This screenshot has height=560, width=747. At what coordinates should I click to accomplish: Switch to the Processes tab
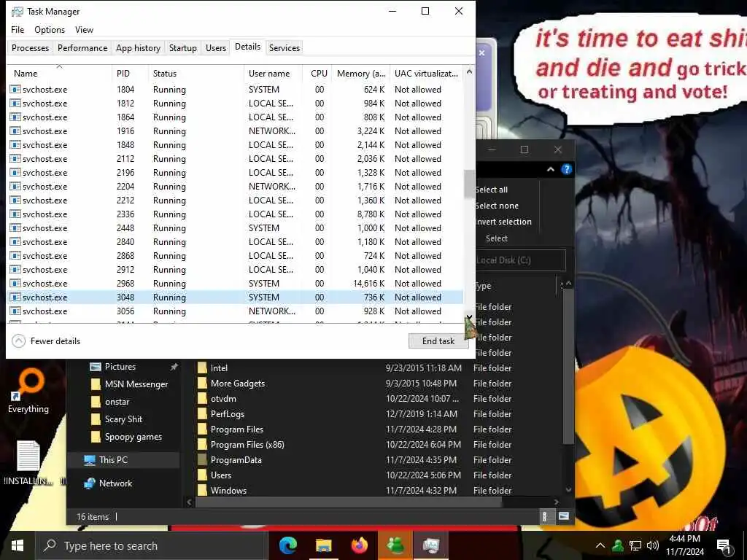pos(30,47)
